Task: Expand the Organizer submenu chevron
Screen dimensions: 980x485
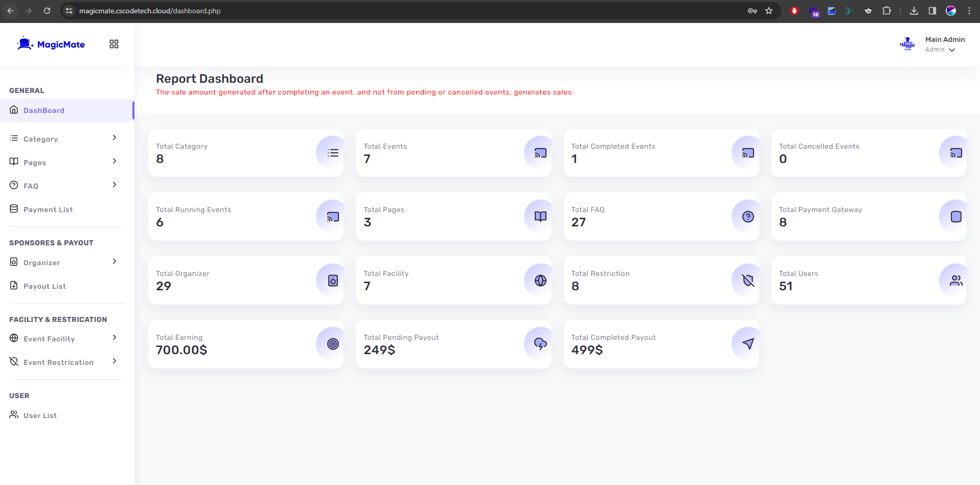Action: [115, 262]
